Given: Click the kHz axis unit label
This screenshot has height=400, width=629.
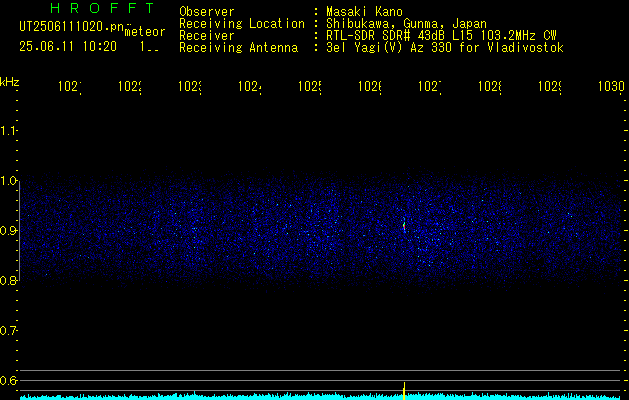Looking at the screenshot, I should tap(10, 82).
